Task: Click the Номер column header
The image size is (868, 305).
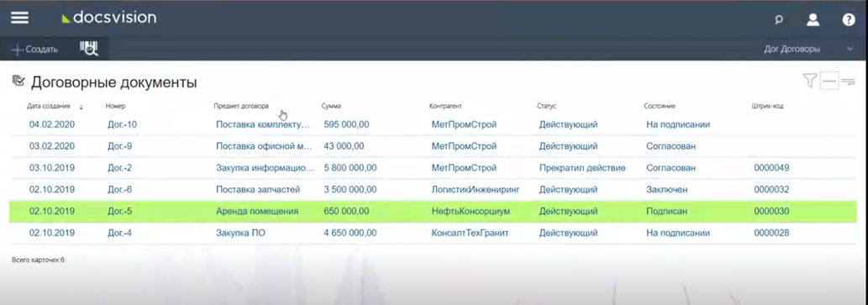Action: click(x=116, y=106)
